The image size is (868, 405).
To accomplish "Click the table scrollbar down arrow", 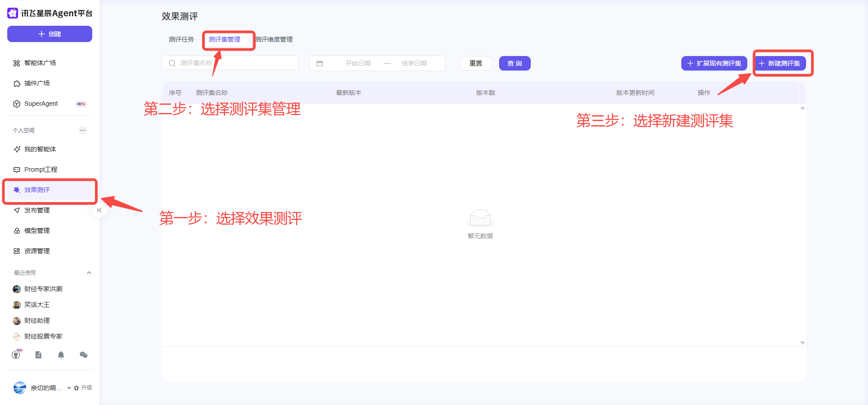I will (802, 343).
